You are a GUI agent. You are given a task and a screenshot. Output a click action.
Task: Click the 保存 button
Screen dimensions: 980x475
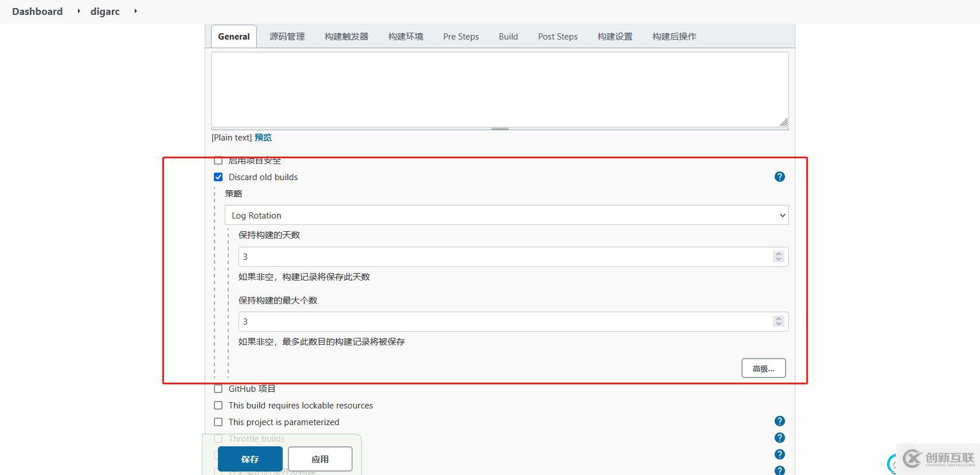(x=250, y=459)
